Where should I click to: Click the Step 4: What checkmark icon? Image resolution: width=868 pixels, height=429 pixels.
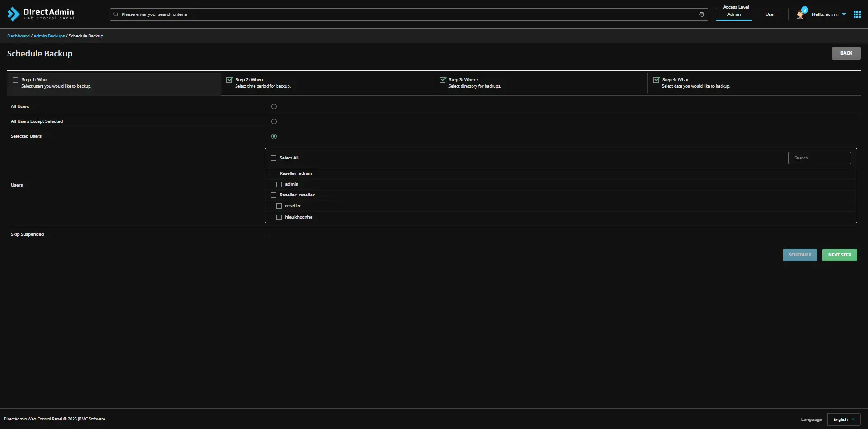[656, 80]
